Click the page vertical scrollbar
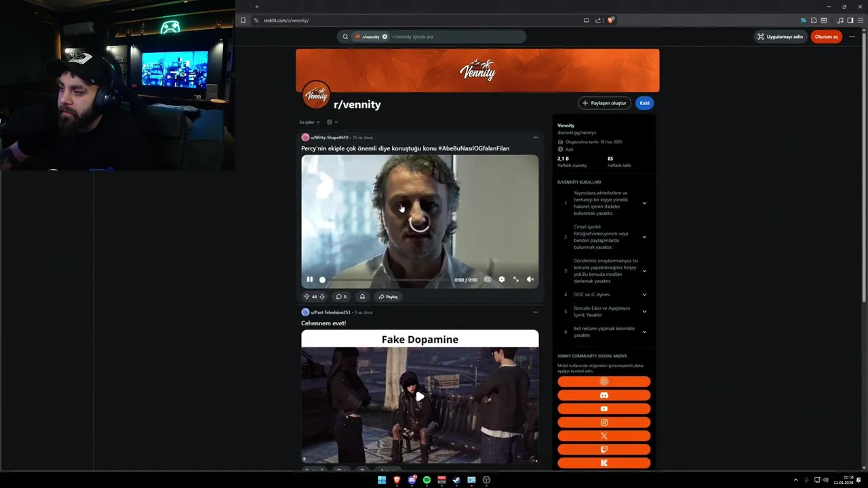Image resolution: width=868 pixels, height=488 pixels. coord(865,166)
